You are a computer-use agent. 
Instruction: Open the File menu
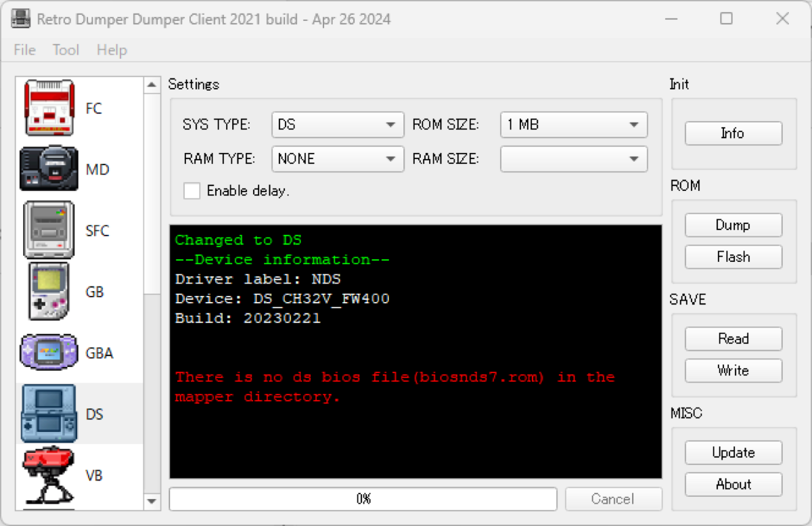24,50
